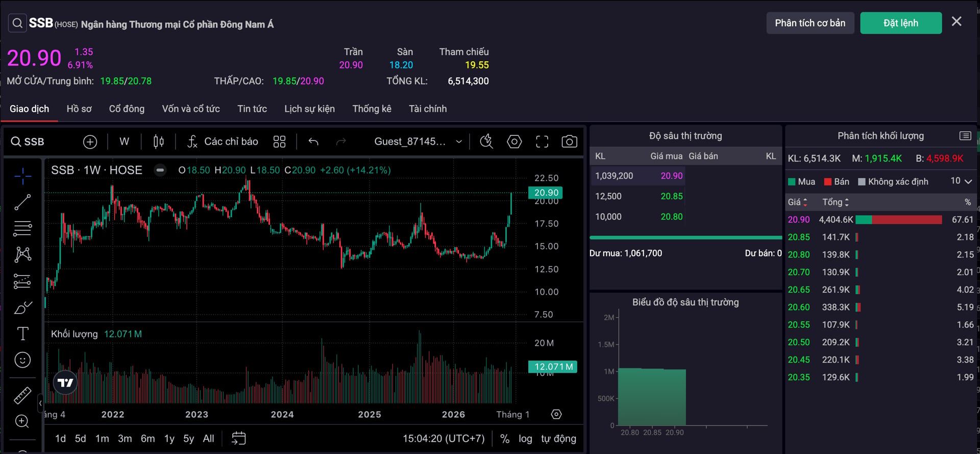Switch to the Giao dịch tab
The image size is (980, 454).
(29, 109)
